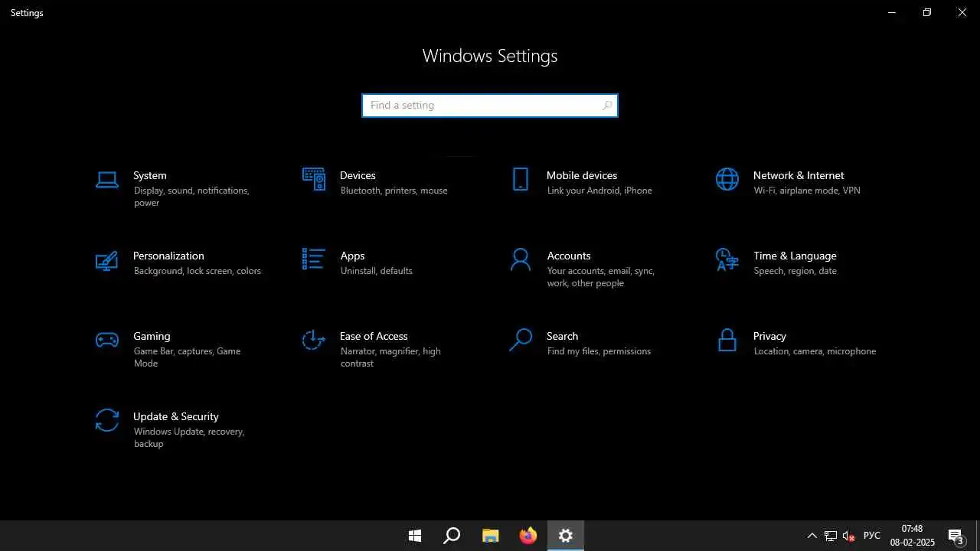Open Mobile devices phone icon
The width and height of the screenshot is (980, 551).
521,179
